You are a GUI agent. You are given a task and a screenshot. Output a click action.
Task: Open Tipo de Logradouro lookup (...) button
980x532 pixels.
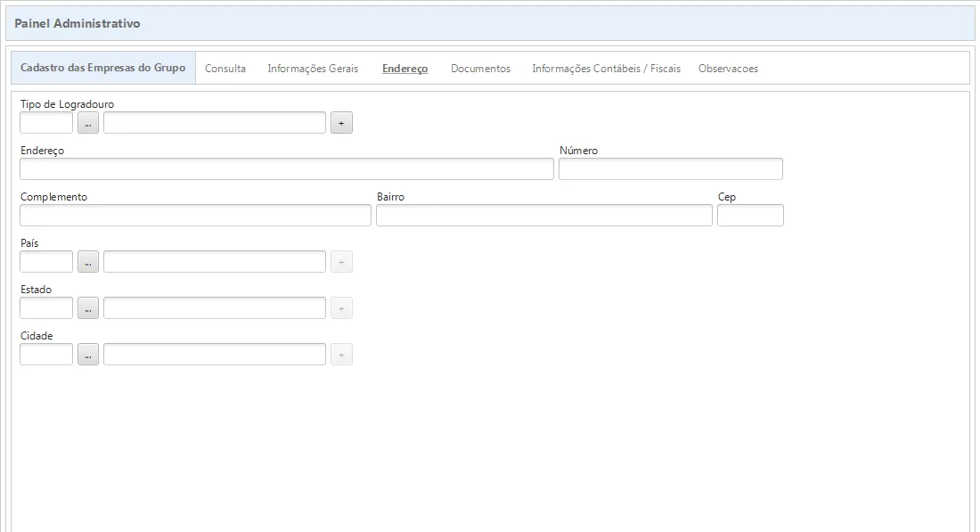(x=88, y=123)
